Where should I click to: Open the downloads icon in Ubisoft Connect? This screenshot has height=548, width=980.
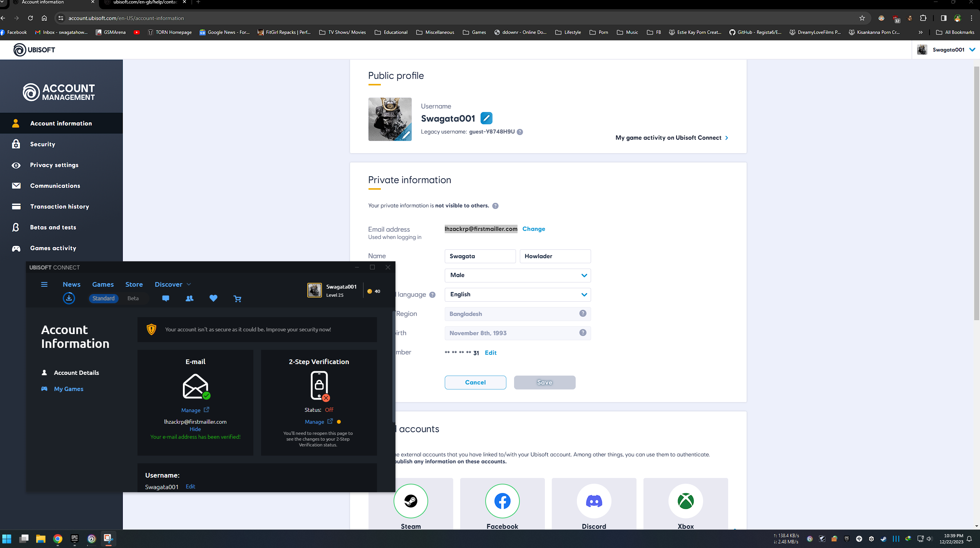(69, 298)
